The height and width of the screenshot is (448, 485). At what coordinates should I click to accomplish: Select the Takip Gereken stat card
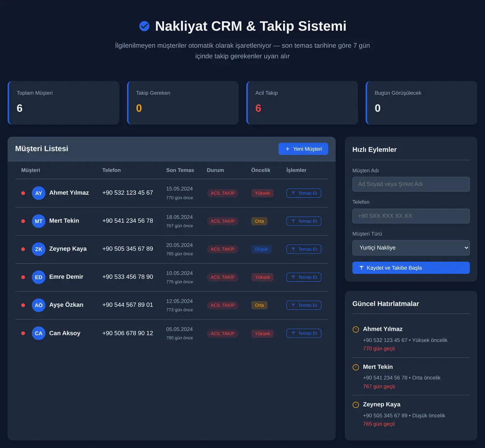click(x=183, y=103)
